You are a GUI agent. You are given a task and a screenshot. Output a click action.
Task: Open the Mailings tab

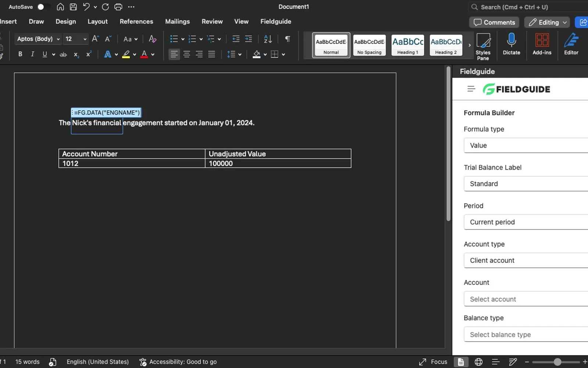[x=178, y=21]
